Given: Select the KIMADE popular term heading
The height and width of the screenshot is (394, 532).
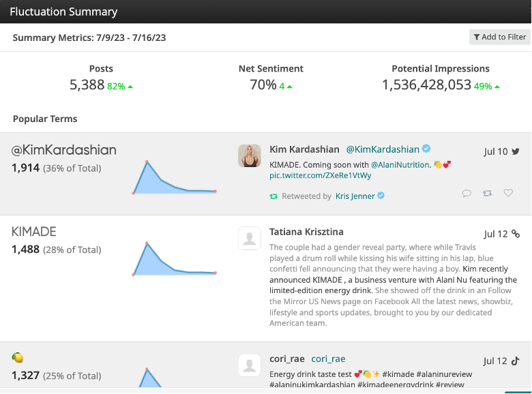Looking at the screenshot, I should [33, 232].
